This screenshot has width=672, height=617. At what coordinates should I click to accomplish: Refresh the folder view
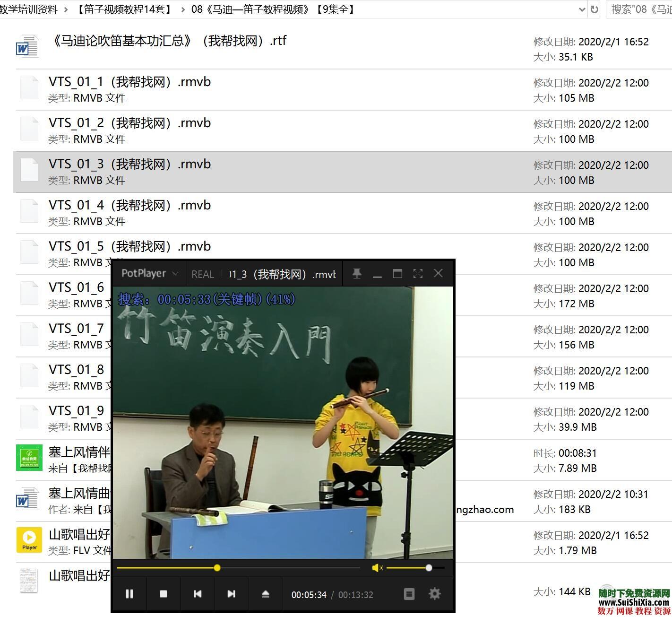tap(594, 9)
